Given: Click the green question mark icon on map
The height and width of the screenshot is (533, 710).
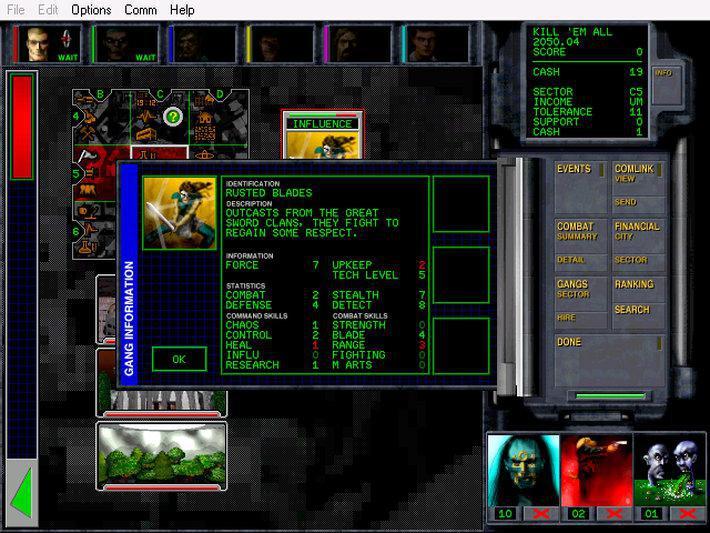Looking at the screenshot, I should tap(173, 117).
